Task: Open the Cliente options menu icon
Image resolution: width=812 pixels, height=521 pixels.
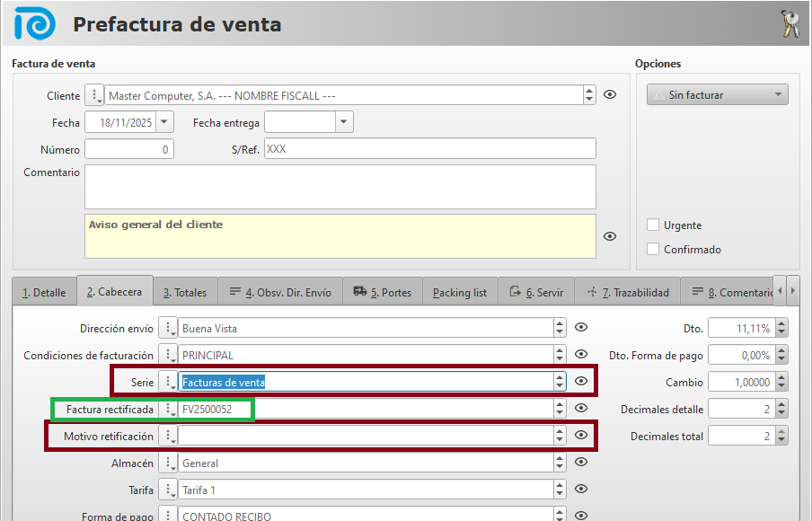Action: [x=95, y=95]
